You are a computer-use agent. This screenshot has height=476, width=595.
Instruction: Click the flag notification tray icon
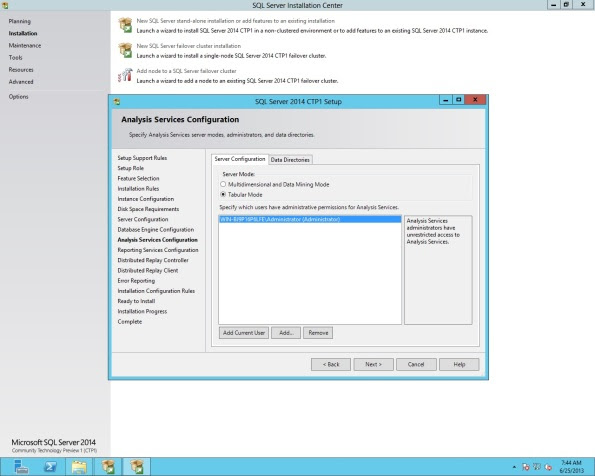(x=526, y=467)
